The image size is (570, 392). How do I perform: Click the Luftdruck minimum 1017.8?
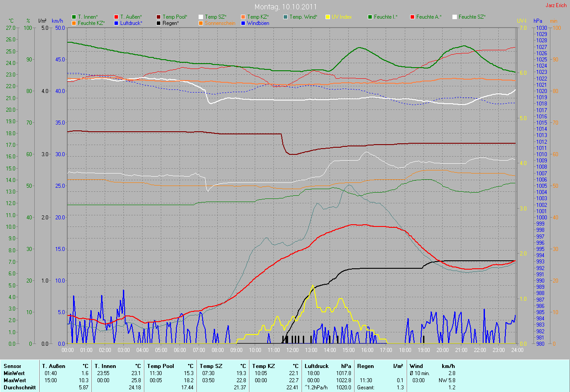(x=343, y=373)
